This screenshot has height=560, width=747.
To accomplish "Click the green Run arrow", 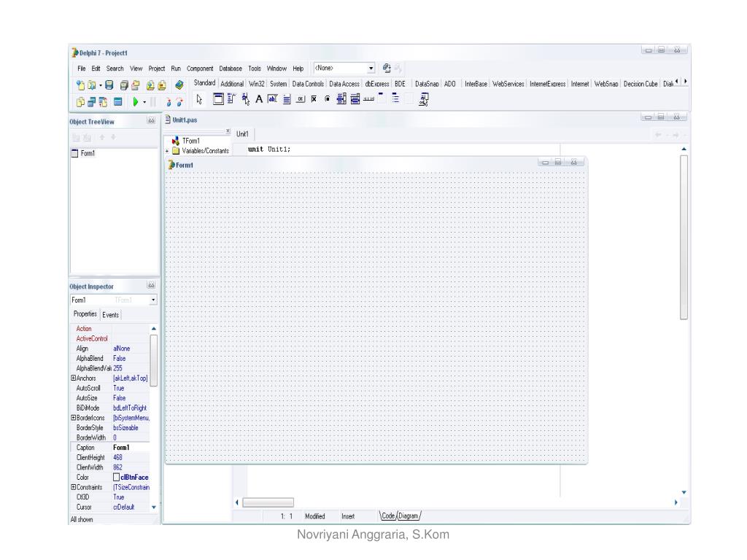I will 135,101.
